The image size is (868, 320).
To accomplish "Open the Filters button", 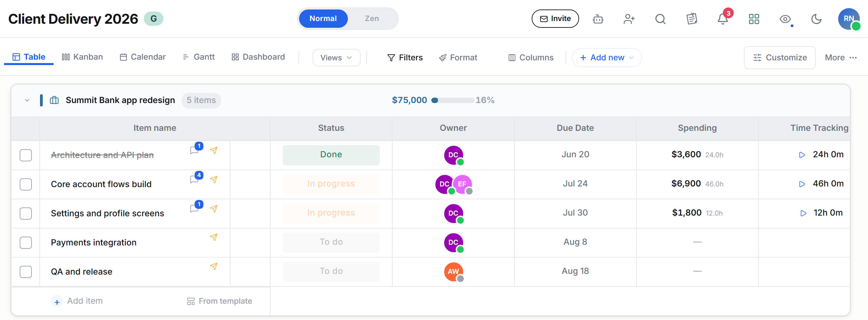I will (x=405, y=58).
